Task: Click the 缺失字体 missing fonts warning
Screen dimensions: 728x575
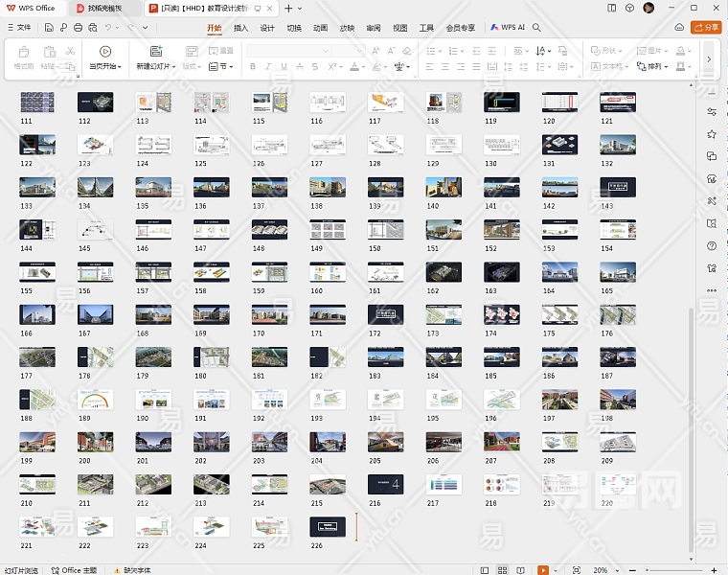Action: (x=136, y=569)
